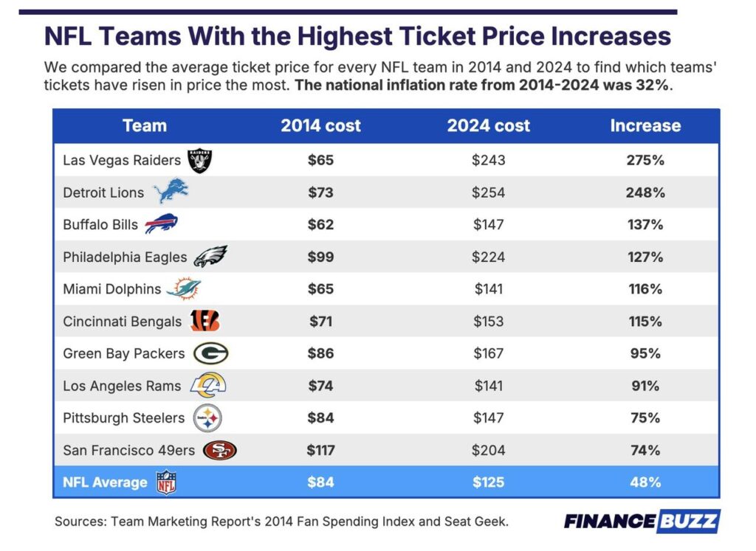Select the Buffalo Bills charging buffalo logo
Viewport: 756px width, 551px height.
162,223
